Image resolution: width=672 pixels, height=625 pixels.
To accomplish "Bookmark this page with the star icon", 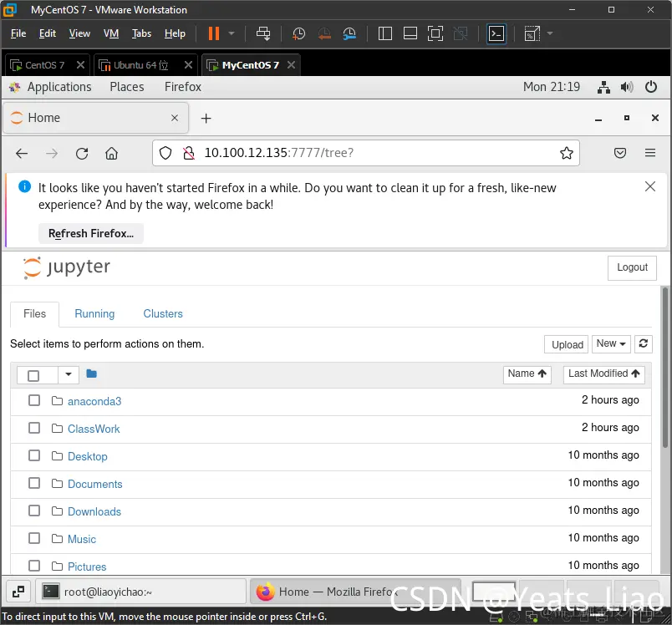I will tap(566, 153).
